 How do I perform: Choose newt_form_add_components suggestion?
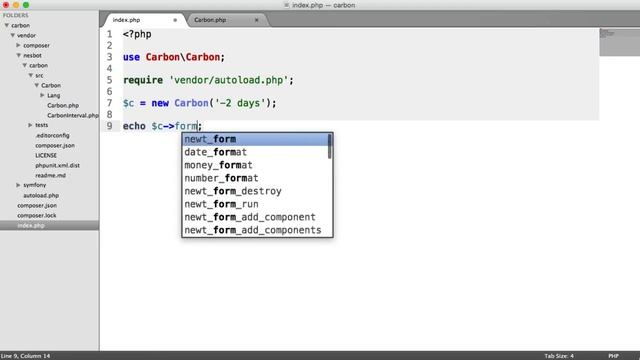257,230
